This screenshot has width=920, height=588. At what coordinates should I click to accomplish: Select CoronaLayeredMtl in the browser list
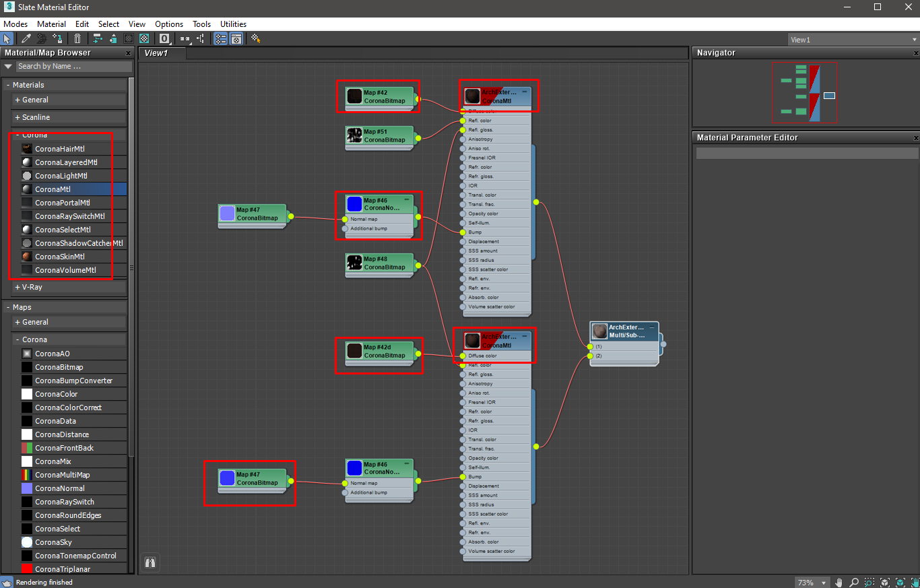pos(66,162)
